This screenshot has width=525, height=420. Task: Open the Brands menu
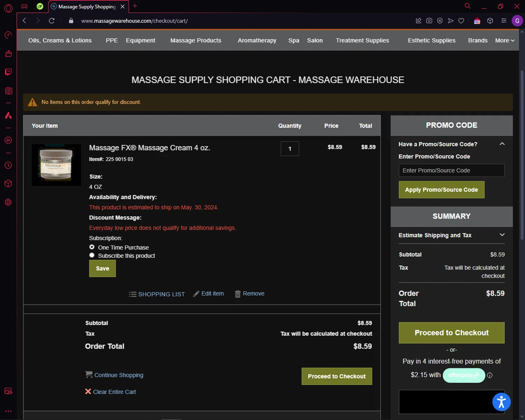(x=478, y=40)
